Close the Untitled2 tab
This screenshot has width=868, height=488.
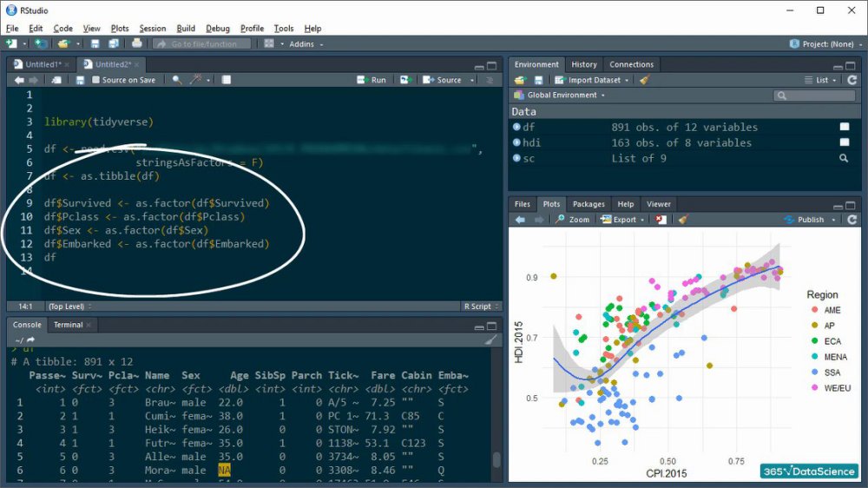click(137, 65)
